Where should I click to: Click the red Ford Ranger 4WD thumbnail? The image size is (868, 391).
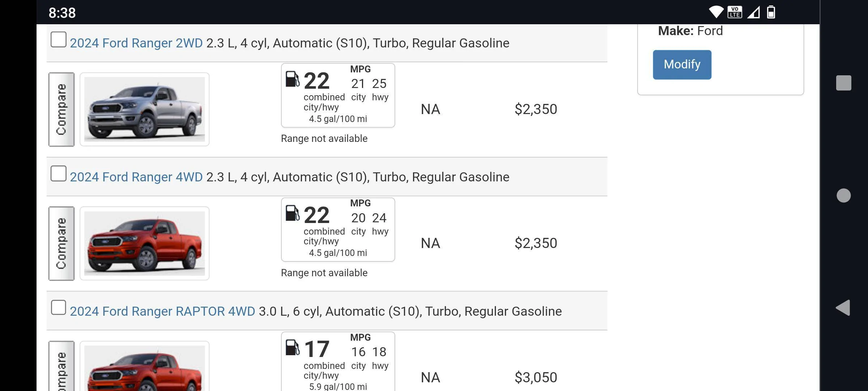click(144, 243)
